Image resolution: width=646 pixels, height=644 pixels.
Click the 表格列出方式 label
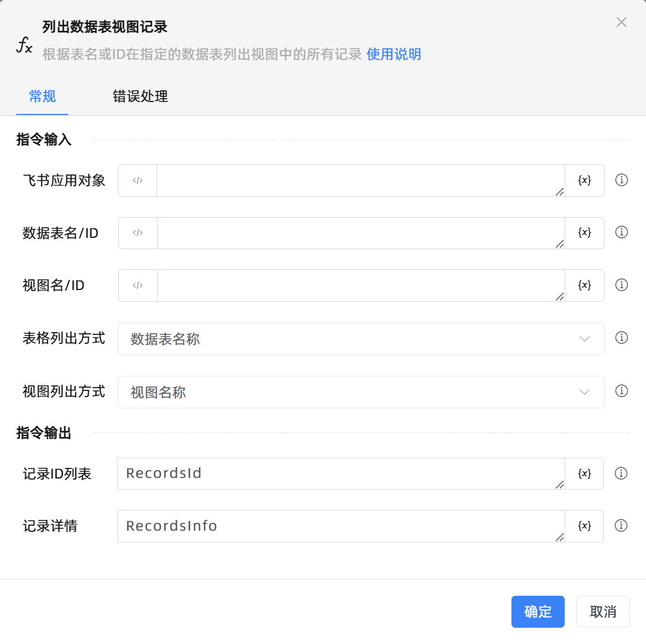(64, 338)
